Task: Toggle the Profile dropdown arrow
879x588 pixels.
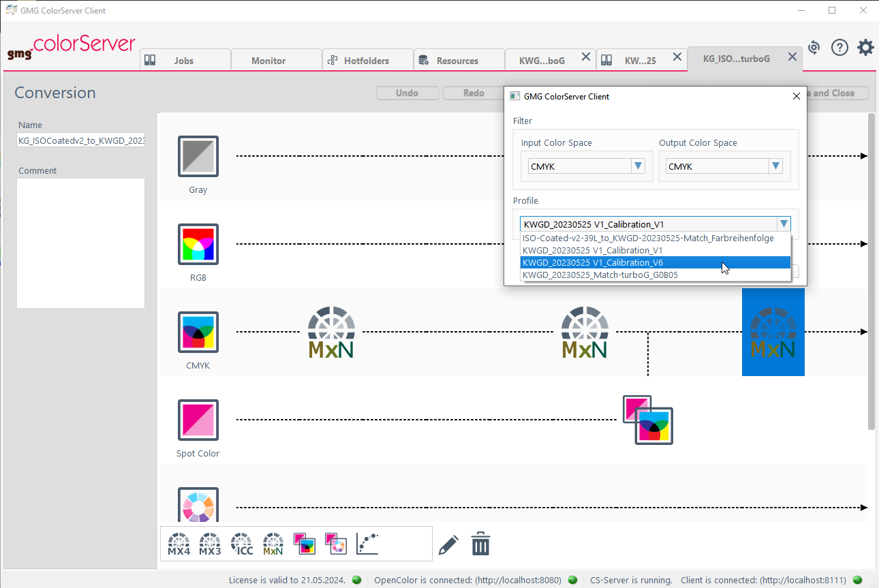Action: (x=784, y=224)
